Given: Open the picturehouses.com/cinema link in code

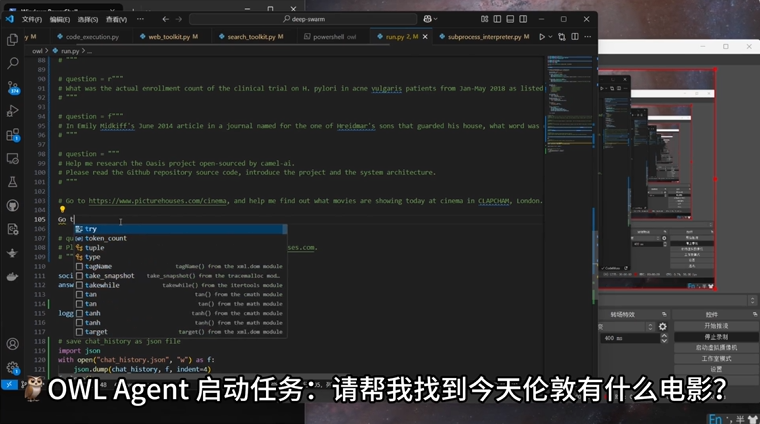Looking at the screenshot, I should coord(158,201).
